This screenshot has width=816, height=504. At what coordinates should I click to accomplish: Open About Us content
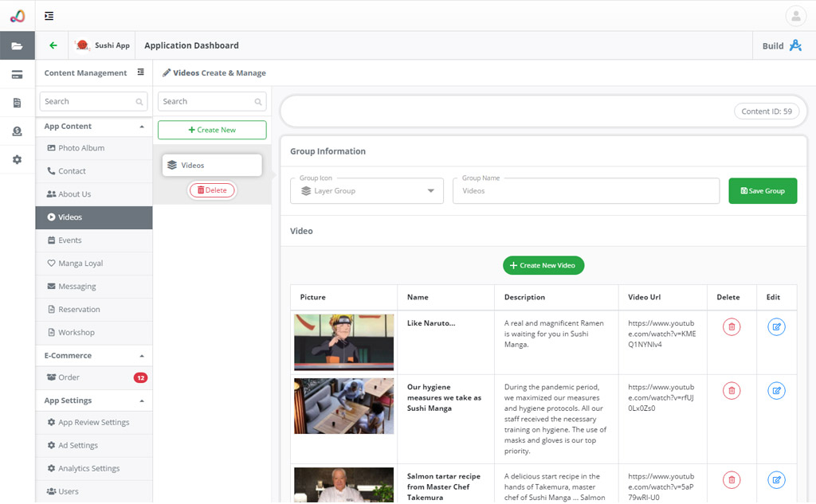(x=94, y=194)
